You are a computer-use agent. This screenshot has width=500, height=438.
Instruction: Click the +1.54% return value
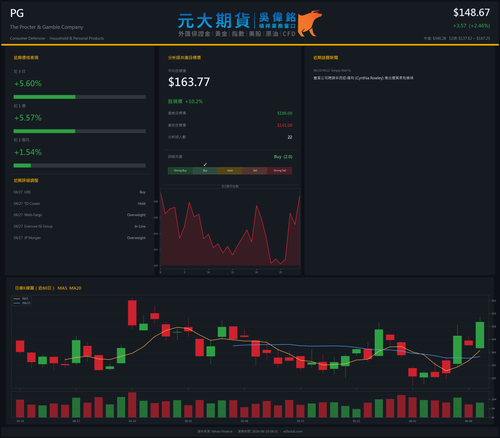[28, 152]
